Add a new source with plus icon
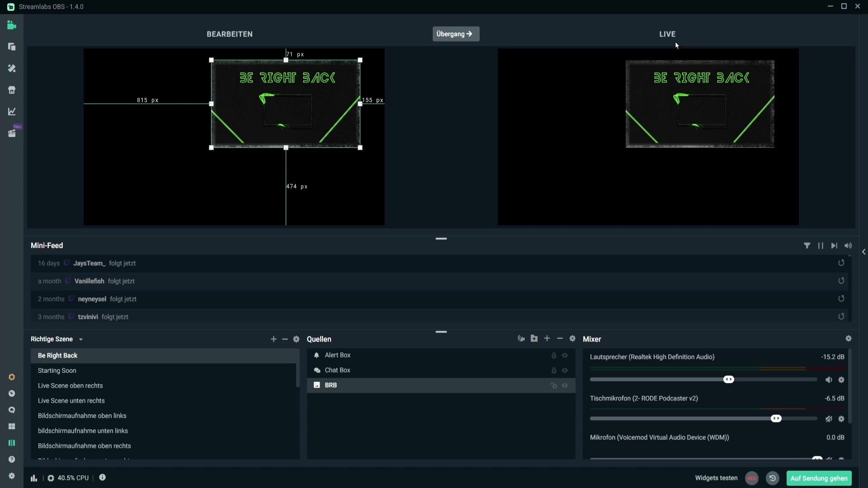This screenshot has width=868, height=488. [547, 338]
